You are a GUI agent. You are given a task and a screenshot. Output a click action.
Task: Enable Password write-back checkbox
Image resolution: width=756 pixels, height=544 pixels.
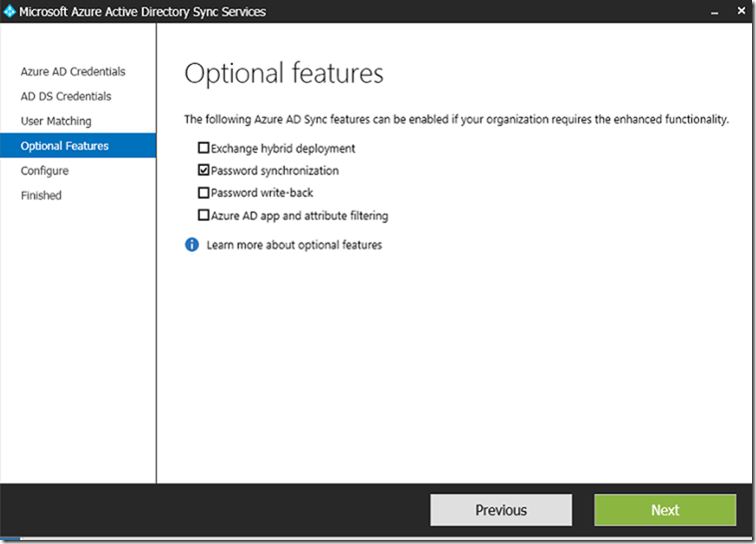pyautogui.click(x=204, y=193)
